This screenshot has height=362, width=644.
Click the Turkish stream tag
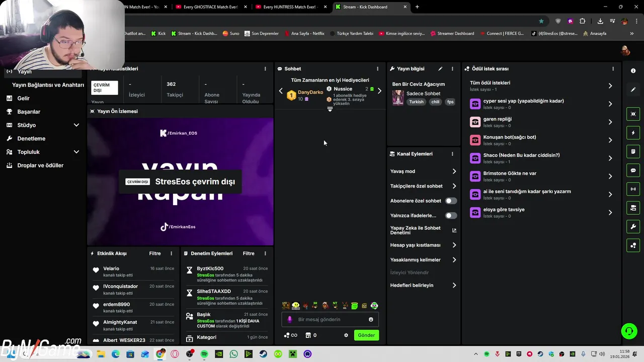pyautogui.click(x=416, y=102)
